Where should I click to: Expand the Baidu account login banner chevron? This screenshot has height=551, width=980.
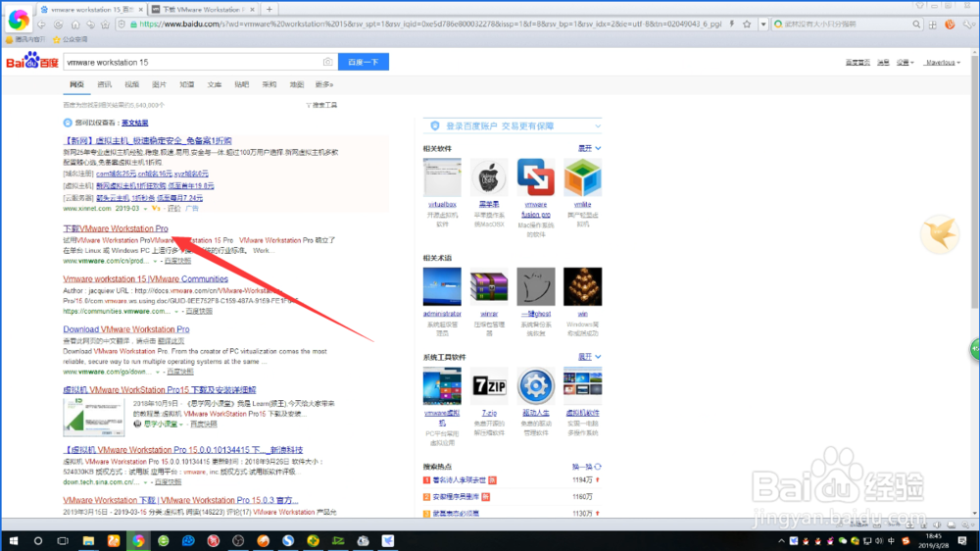pos(598,126)
